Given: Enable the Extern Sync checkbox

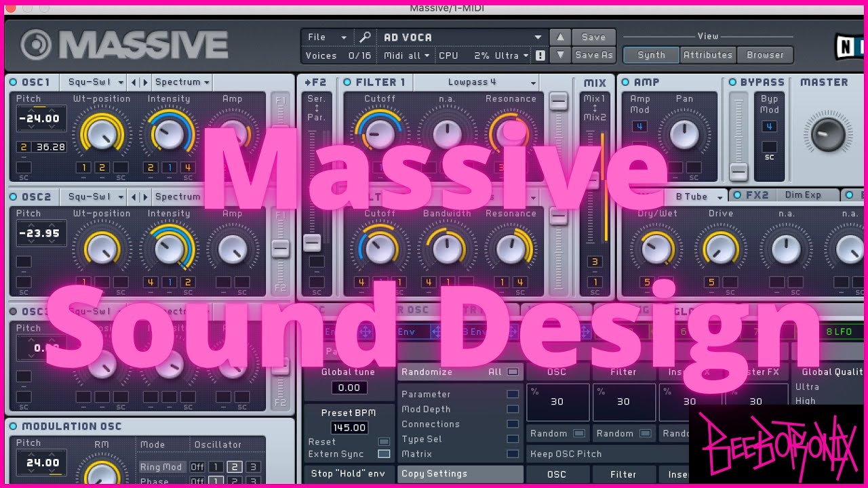Looking at the screenshot, I should (x=384, y=454).
